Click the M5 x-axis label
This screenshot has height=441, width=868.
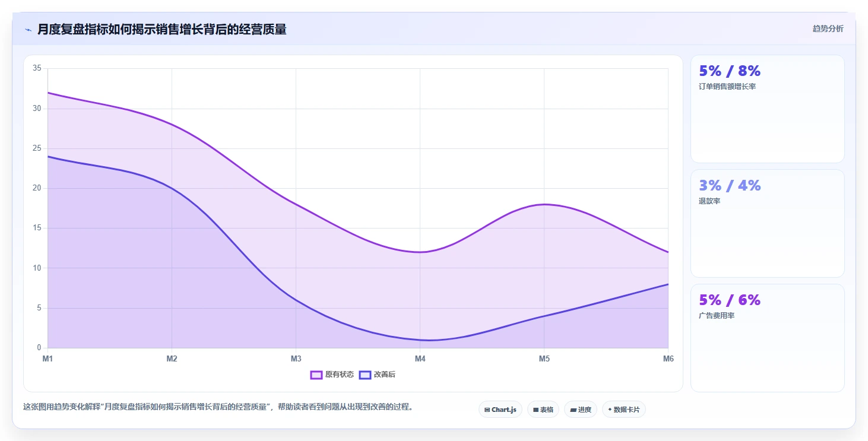tap(544, 359)
